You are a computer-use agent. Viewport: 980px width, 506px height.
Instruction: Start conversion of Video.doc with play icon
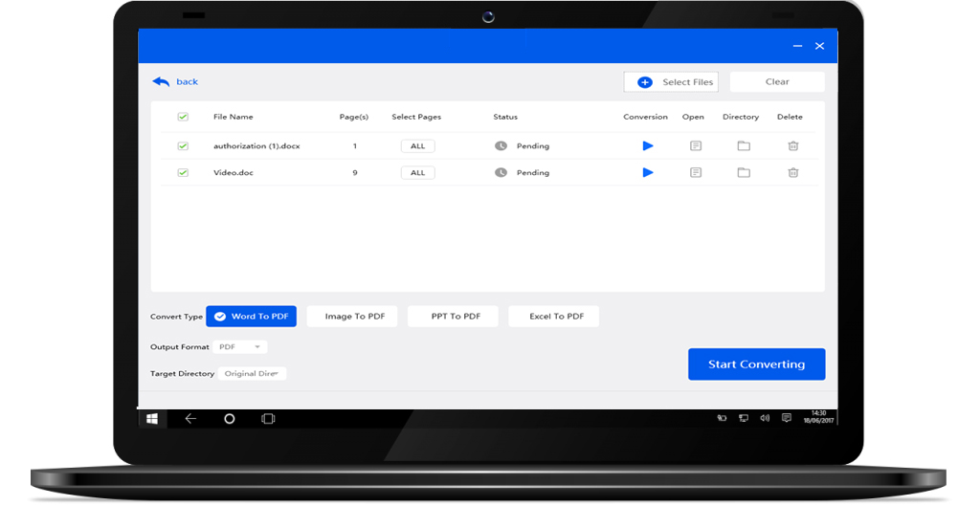click(648, 172)
